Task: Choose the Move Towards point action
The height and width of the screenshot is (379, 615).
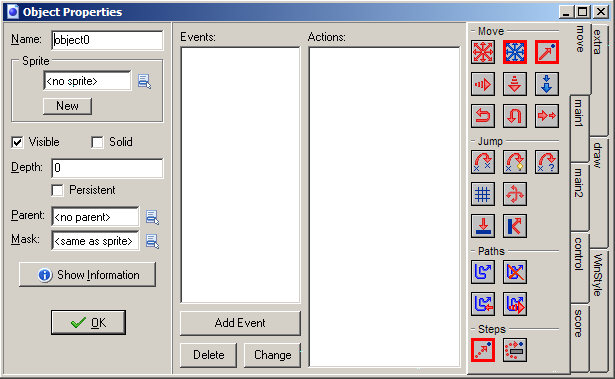Action: tap(546, 52)
